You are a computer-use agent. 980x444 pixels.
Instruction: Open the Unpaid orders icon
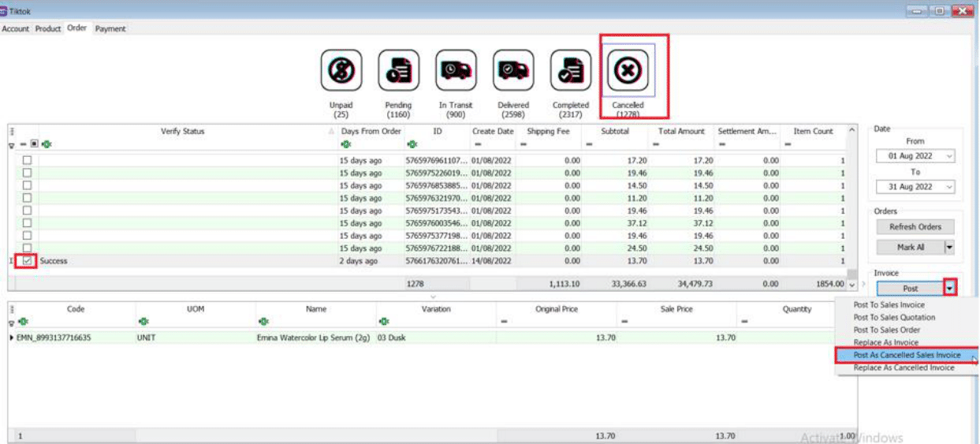341,70
